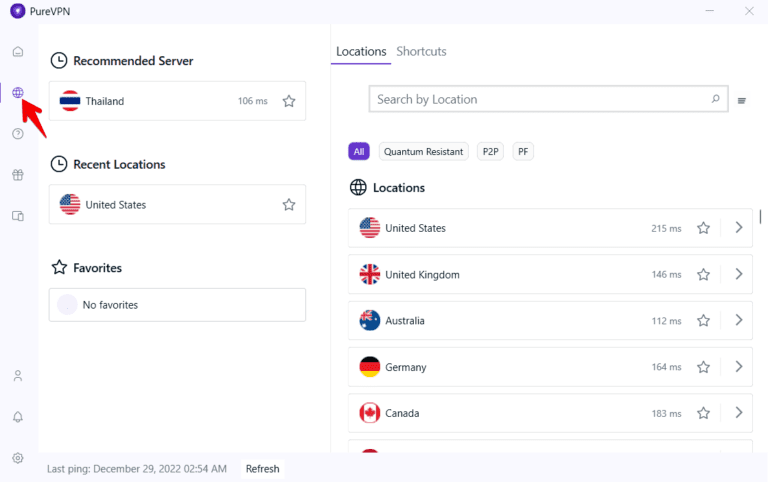The image size is (768, 482).
Task: Open the home icon in sidebar
Action: [18, 52]
